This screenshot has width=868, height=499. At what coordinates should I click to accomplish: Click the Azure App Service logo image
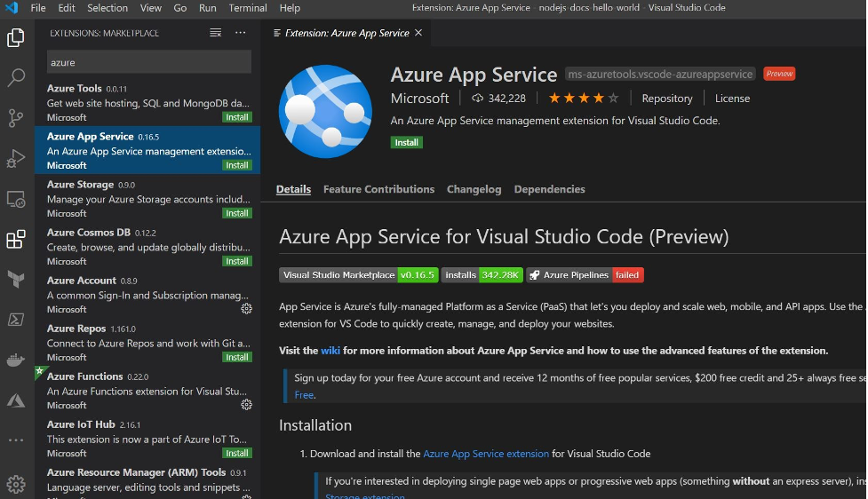click(325, 111)
